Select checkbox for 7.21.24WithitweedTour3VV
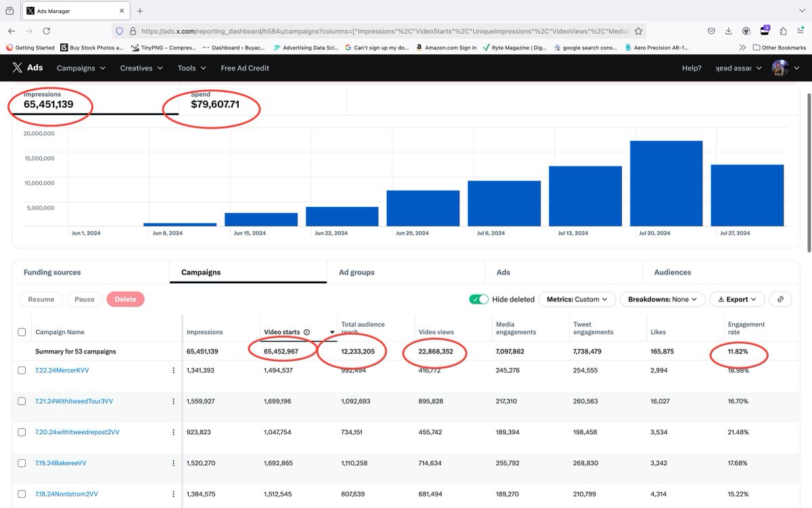812x508 pixels. [22, 401]
